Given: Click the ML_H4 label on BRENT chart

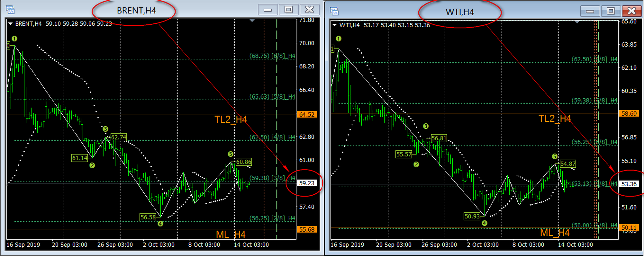Looking at the screenshot, I should coord(232,234).
